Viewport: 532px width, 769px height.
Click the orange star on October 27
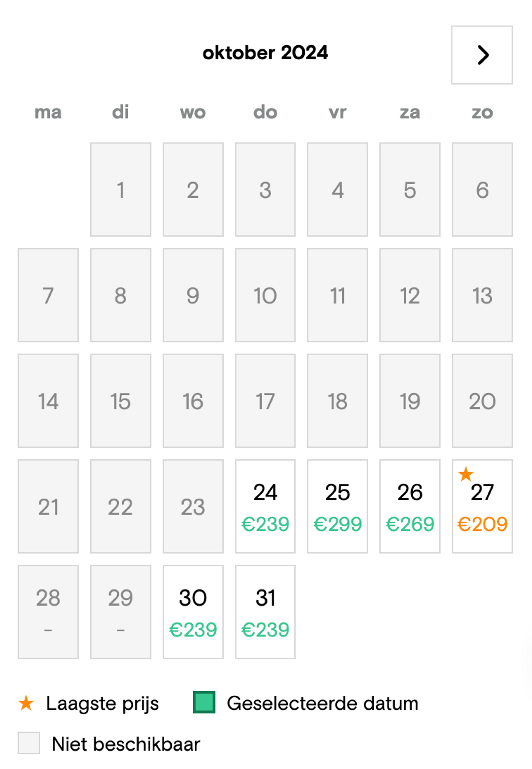point(466,474)
